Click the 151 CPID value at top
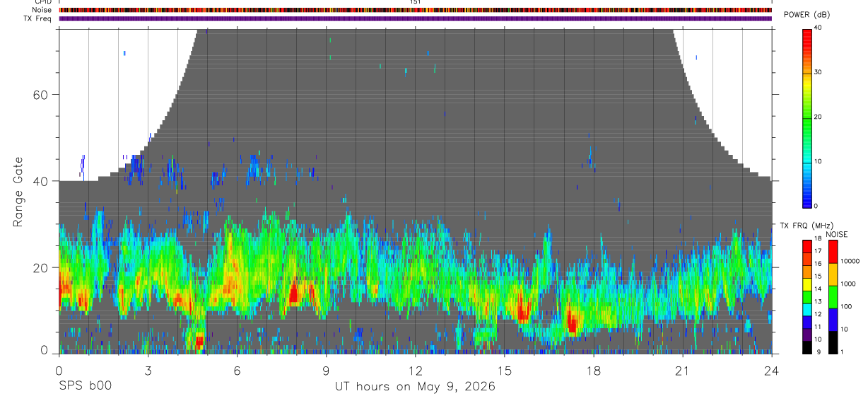Viewport: 868px width, 401px height. click(416, 2)
